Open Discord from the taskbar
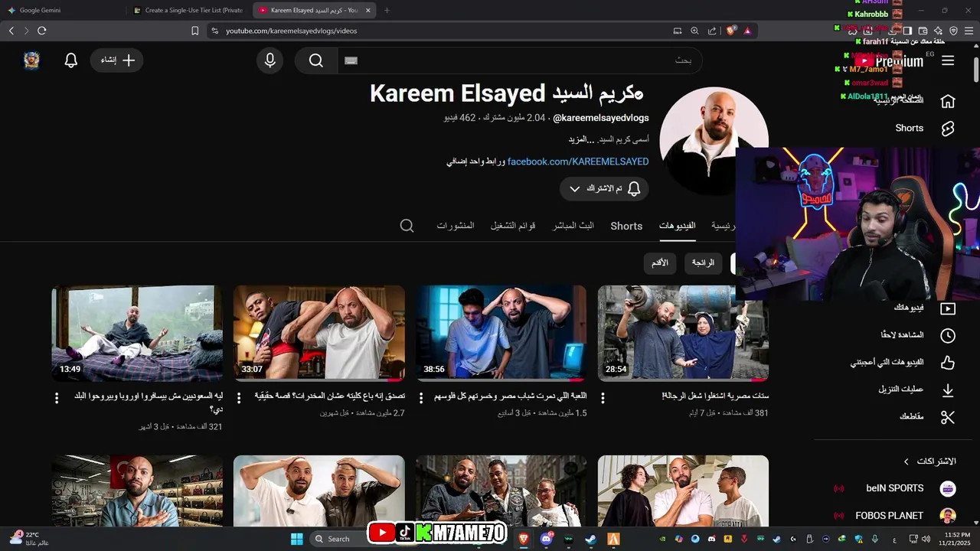This screenshot has width=980, height=551. (x=547, y=539)
